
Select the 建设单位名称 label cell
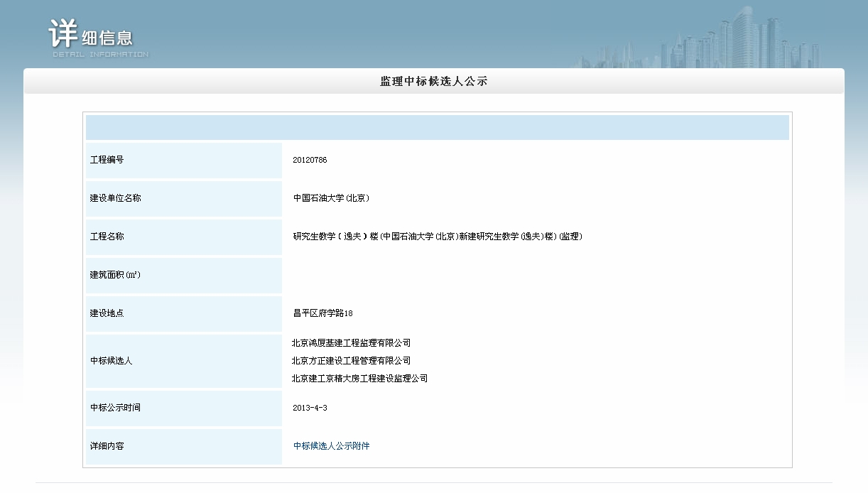point(184,198)
